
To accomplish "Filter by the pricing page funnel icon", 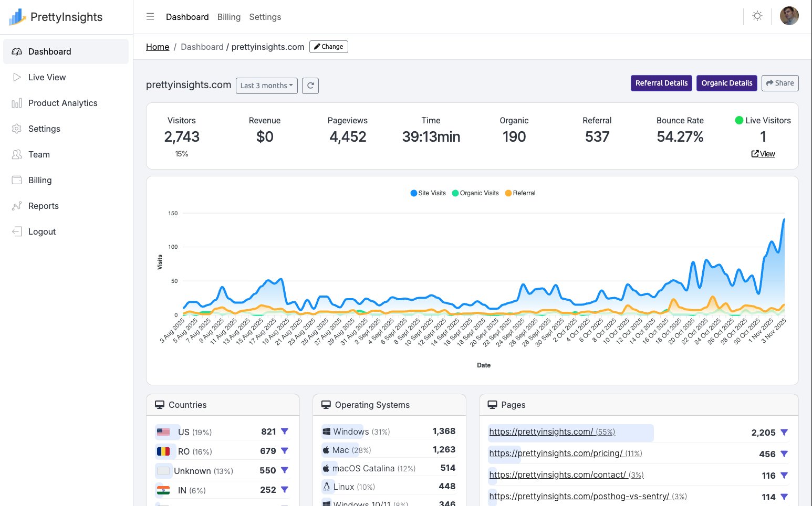I will click(x=784, y=454).
